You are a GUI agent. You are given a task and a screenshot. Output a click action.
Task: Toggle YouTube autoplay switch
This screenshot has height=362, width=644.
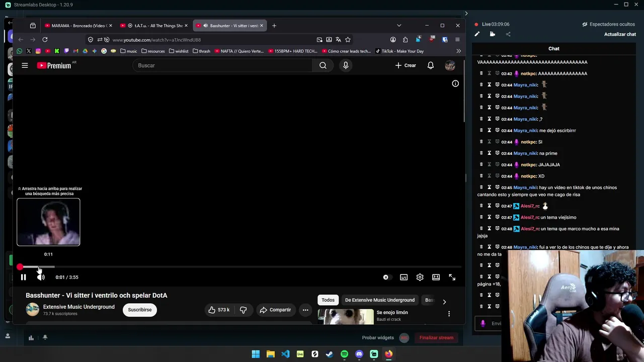click(x=386, y=277)
